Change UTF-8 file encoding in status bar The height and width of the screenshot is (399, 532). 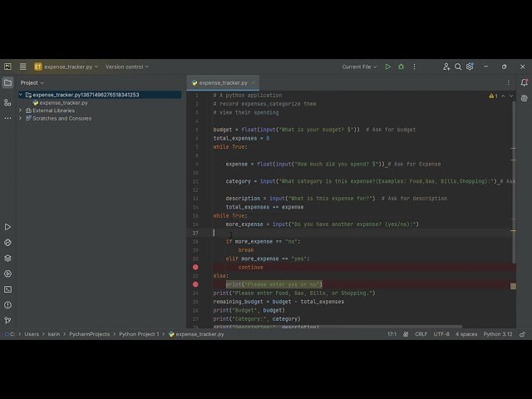(x=441, y=334)
